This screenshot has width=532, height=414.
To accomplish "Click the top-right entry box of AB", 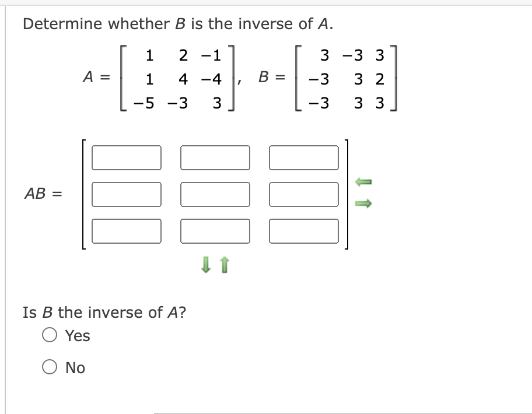I will pos(304,156).
